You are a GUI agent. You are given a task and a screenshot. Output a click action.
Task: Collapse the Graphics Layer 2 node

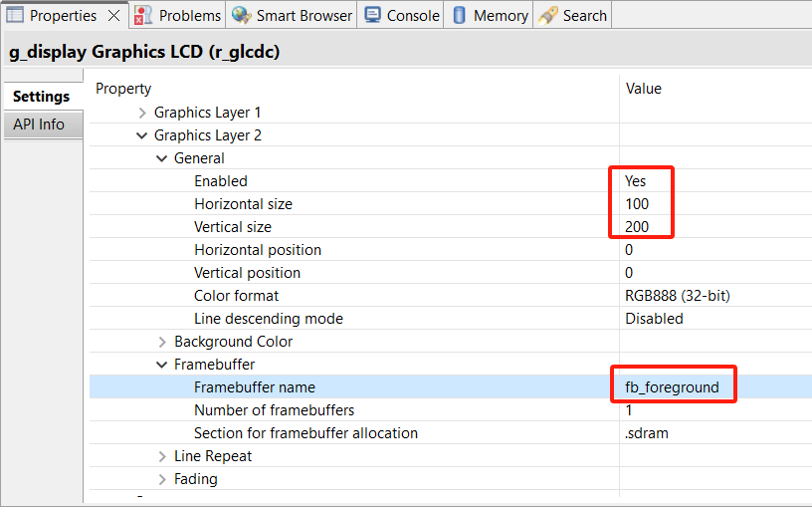tap(142, 135)
